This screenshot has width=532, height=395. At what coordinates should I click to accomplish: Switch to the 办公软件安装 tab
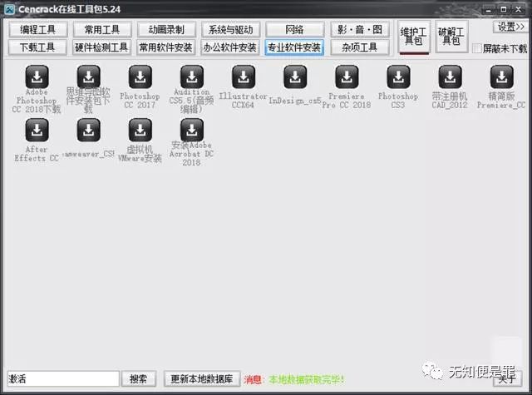[230, 47]
